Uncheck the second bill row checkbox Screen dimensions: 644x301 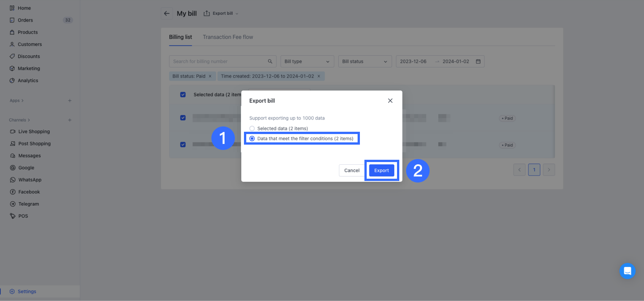click(x=183, y=145)
